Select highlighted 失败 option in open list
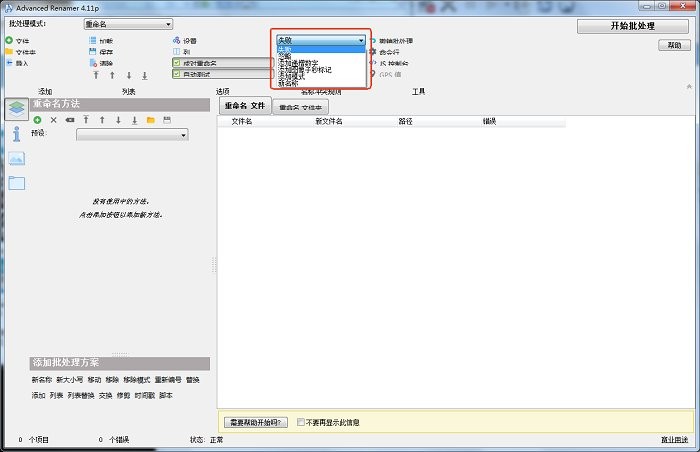700x452 pixels. click(x=321, y=49)
